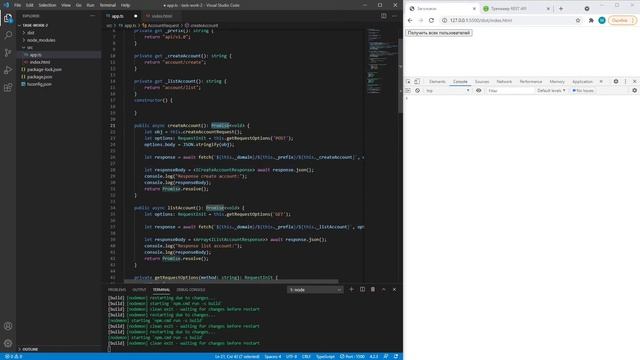640x360 pixels.
Task: Expand the node_modules folder
Action: pyautogui.click(x=41, y=40)
